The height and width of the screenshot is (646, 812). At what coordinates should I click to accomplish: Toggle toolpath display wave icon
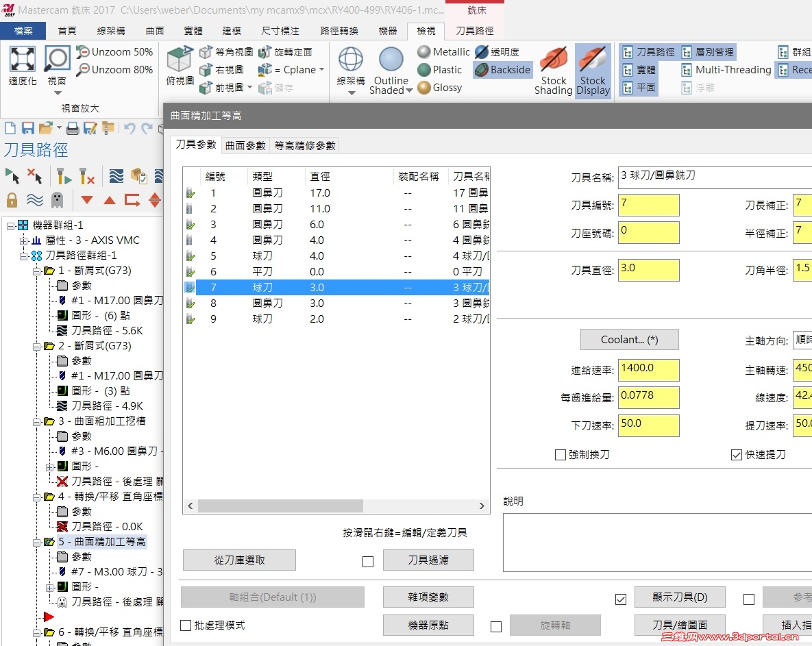tap(35, 200)
